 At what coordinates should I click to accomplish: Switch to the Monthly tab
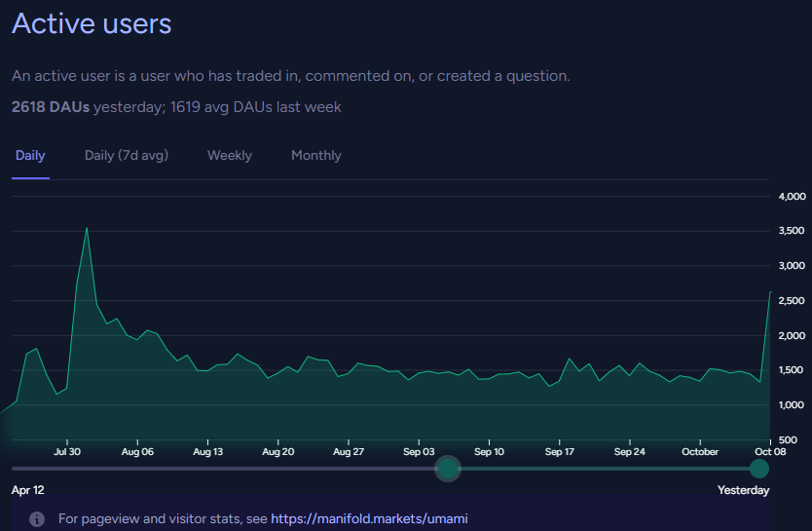click(x=316, y=156)
